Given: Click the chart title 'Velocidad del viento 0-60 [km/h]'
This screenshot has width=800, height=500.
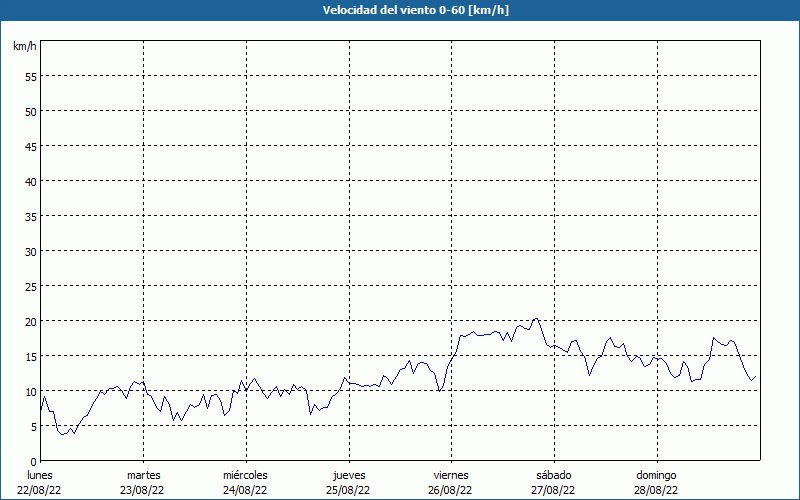Looking at the screenshot, I should tap(416, 10).
